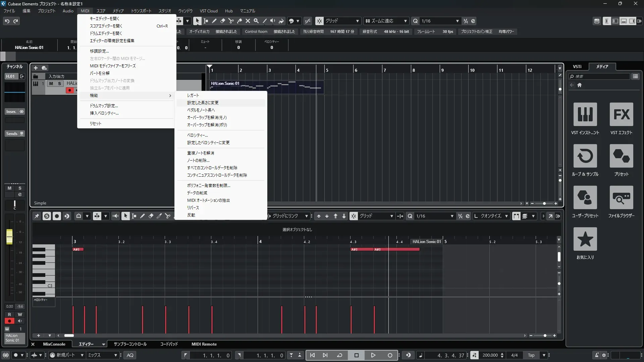The width and height of the screenshot is (644, 362).
Task: Open the MixConsole lower zone tab
Action: pyautogui.click(x=54, y=344)
